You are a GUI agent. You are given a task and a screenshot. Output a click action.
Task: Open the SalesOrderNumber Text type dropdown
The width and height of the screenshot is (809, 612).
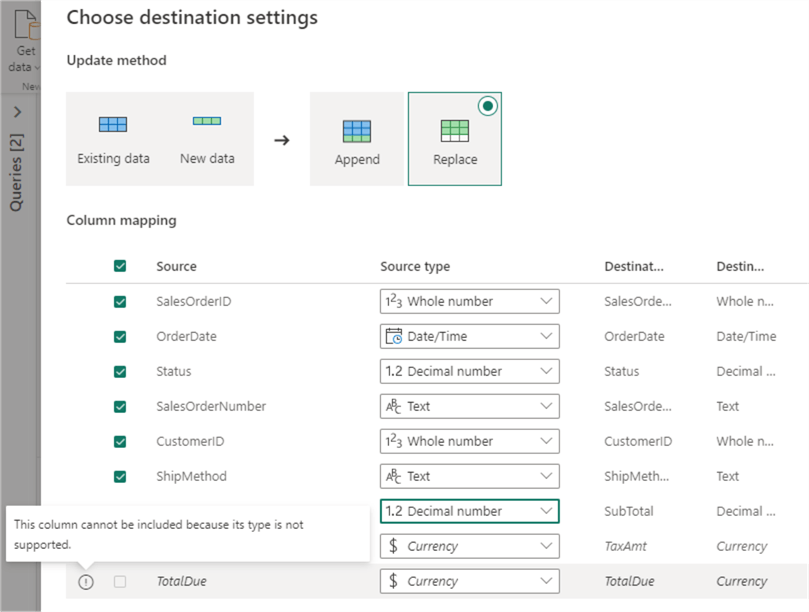coord(546,406)
